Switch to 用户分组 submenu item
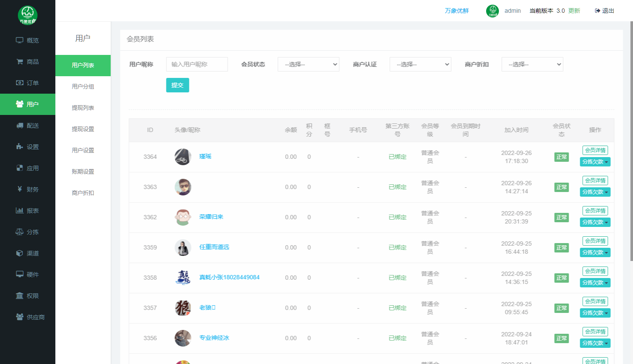Image resolution: width=633 pixels, height=364 pixels. click(x=83, y=86)
